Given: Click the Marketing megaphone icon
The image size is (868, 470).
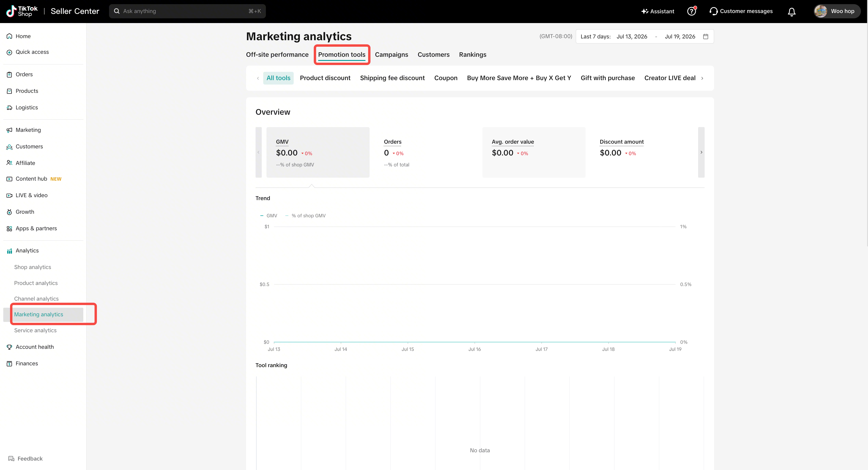Looking at the screenshot, I should 9,130.
